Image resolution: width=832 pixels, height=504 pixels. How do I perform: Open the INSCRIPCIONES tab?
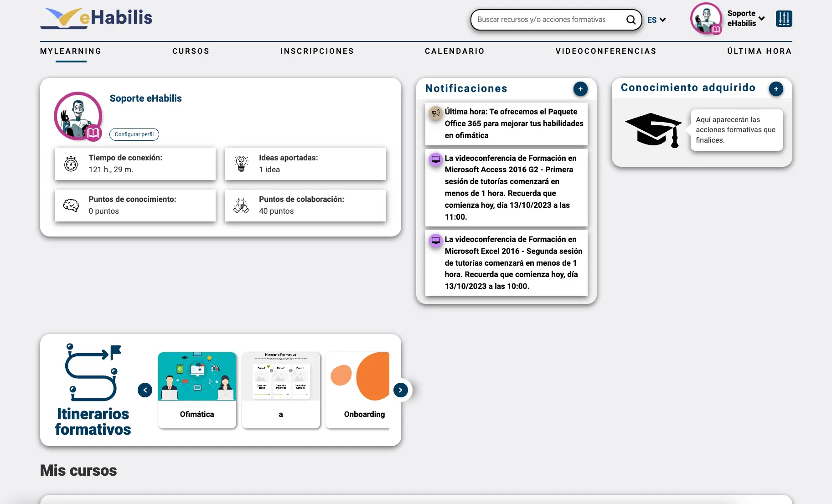tap(317, 51)
